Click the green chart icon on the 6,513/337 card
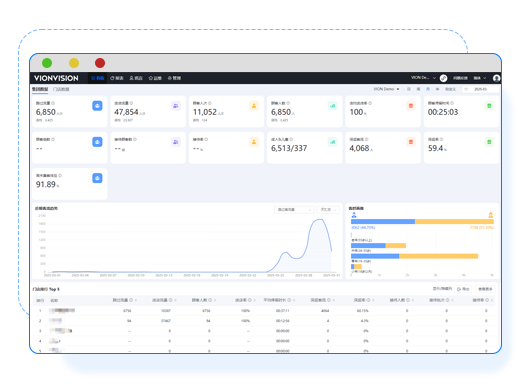518x390 pixels. click(332, 142)
